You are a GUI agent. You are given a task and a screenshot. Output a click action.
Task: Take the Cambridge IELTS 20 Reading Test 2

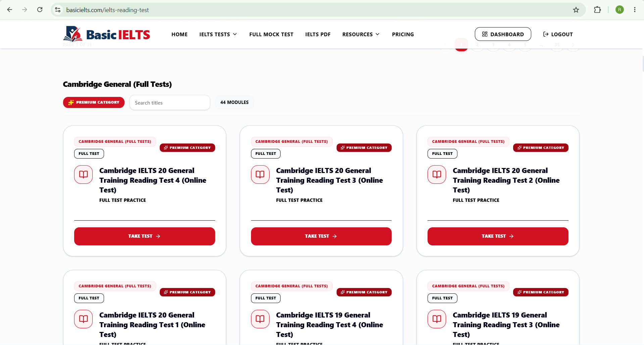[x=498, y=236]
